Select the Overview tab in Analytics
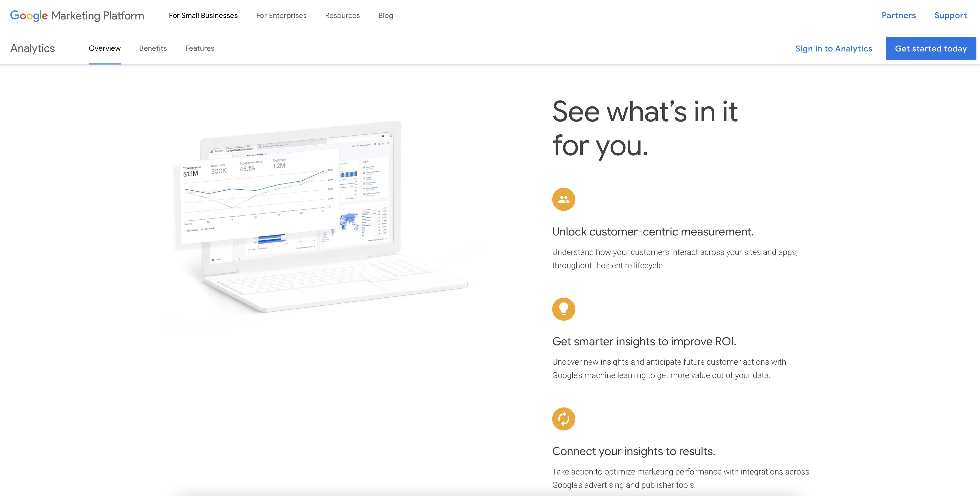This screenshot has height=496, width=980. 104,48
